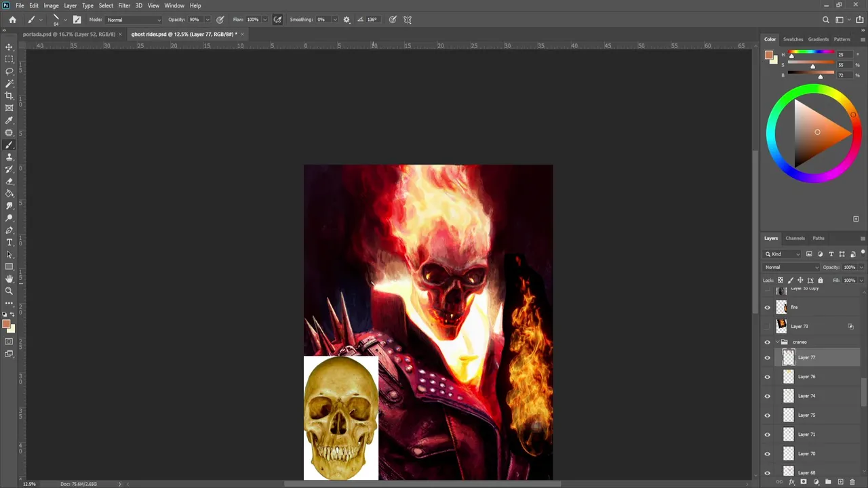Screen dimensions: 868x488
Task: Select the Magic Wand tool
Action: (x=9, y=83)
